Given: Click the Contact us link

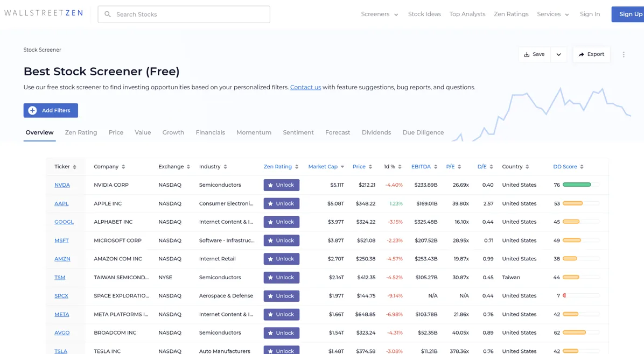Looking at the screenshot, I should [305, 87].
